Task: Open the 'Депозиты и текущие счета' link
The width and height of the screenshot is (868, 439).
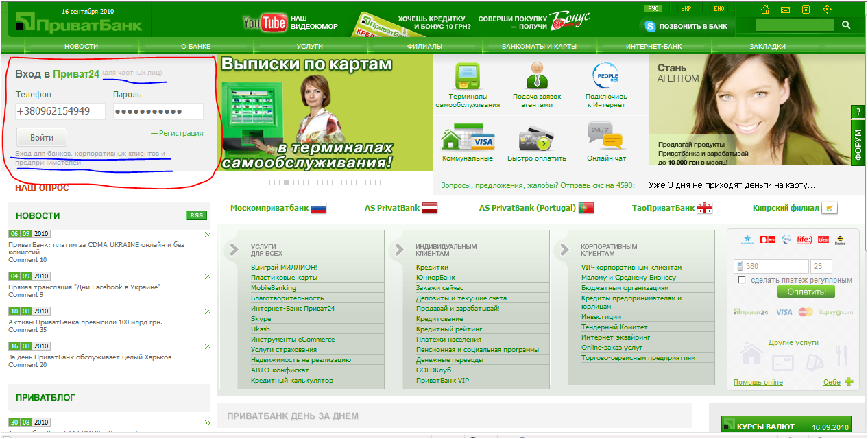Action: pos(461,298)
